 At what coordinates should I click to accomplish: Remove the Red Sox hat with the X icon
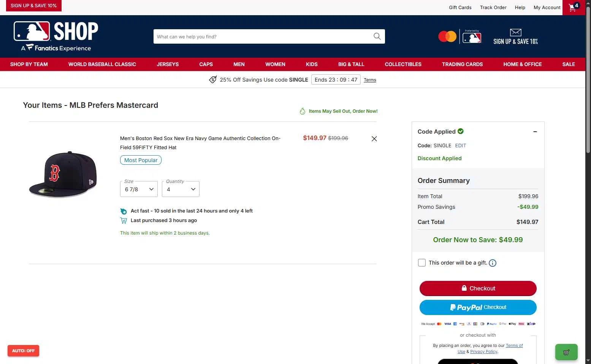374,139
